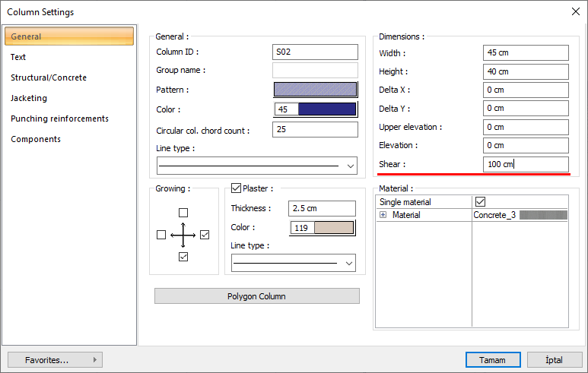Enable the top growing direction checkbox
Viewport: 588px width, 373px height.
point(183,213)
